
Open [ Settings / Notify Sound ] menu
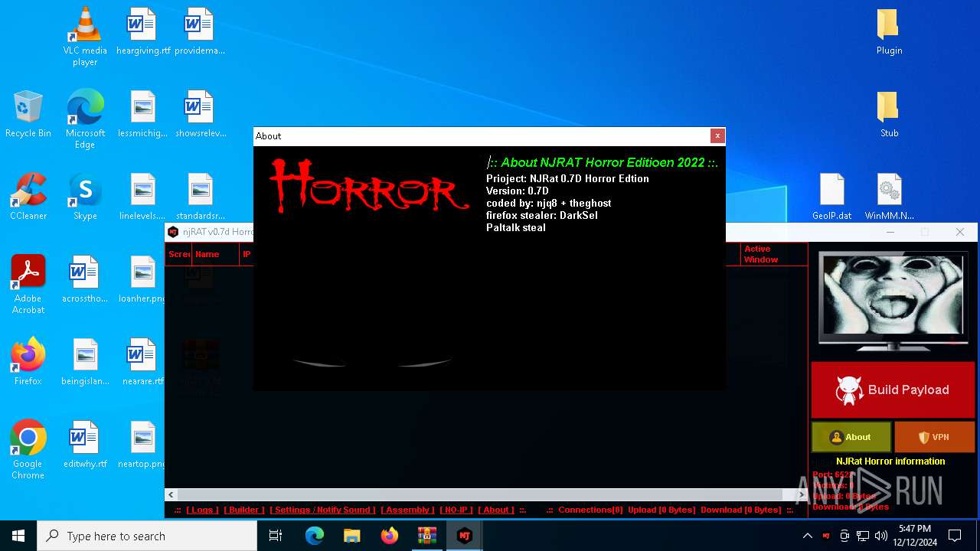click(x=322, y=510)
